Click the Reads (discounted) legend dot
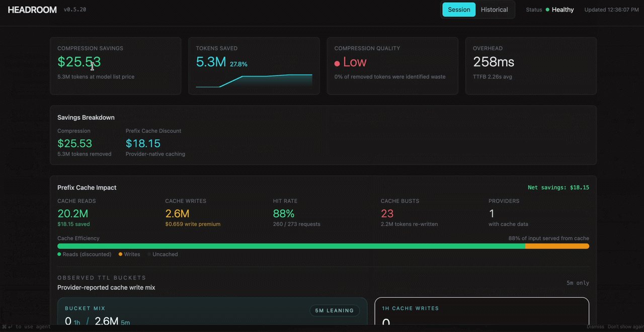 (x=59, y=255)
